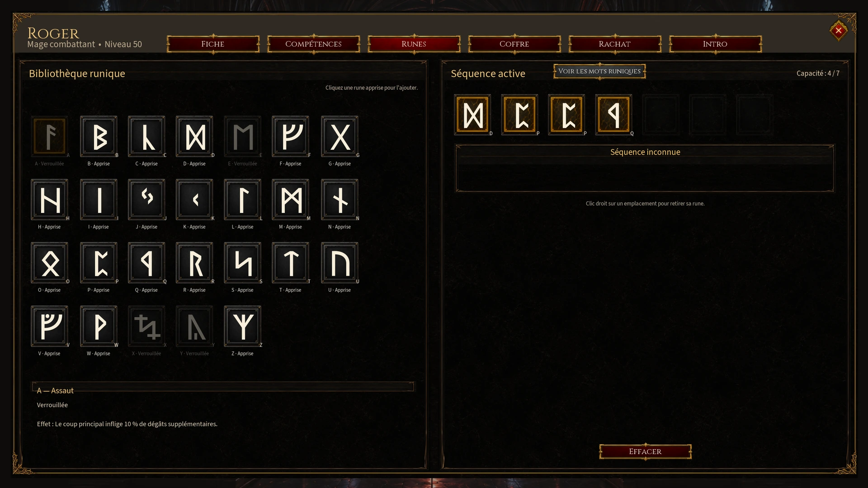Choose the T rune tile
This screenshot has height=488, width=868.
pyautogui.click(x=290, y=263)
